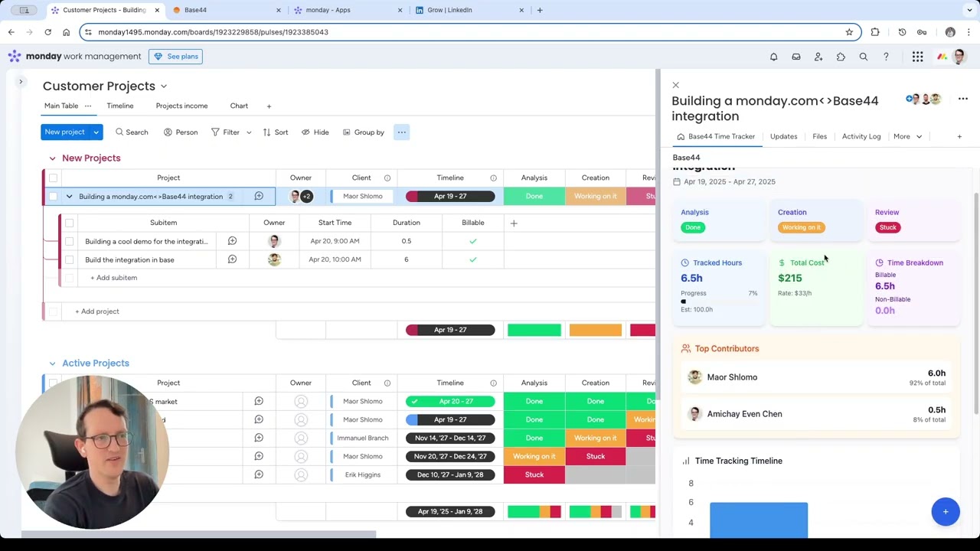Switch to Chart view
Viewport: 980px width, 551px height.
pos(239,106)
